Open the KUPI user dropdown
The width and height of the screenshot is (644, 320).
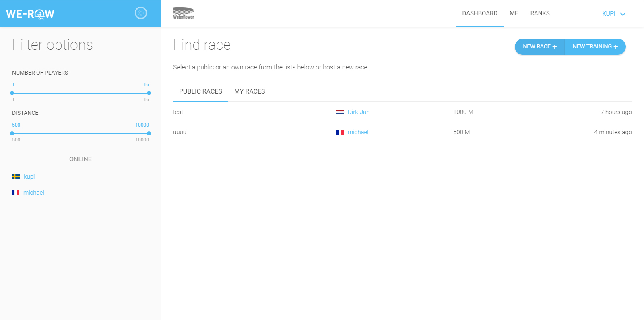pos(614,14)
